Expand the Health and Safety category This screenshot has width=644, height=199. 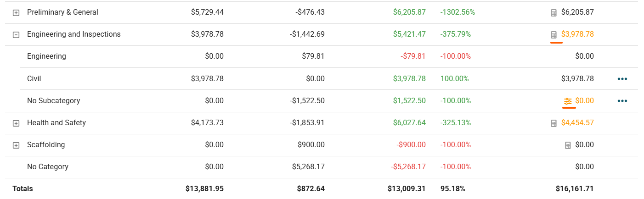click(16, 123)
